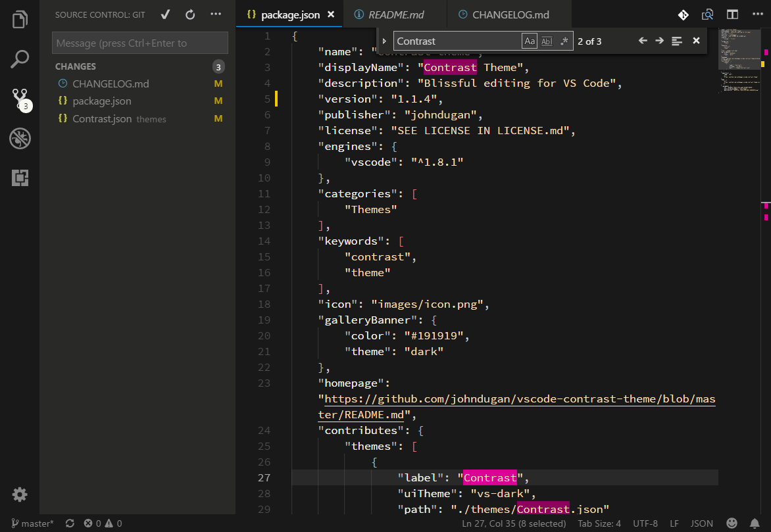Viewport: 771px width, 532px height.
Task: Click the 2 of 3 match counter
Action: click(589, 41)
